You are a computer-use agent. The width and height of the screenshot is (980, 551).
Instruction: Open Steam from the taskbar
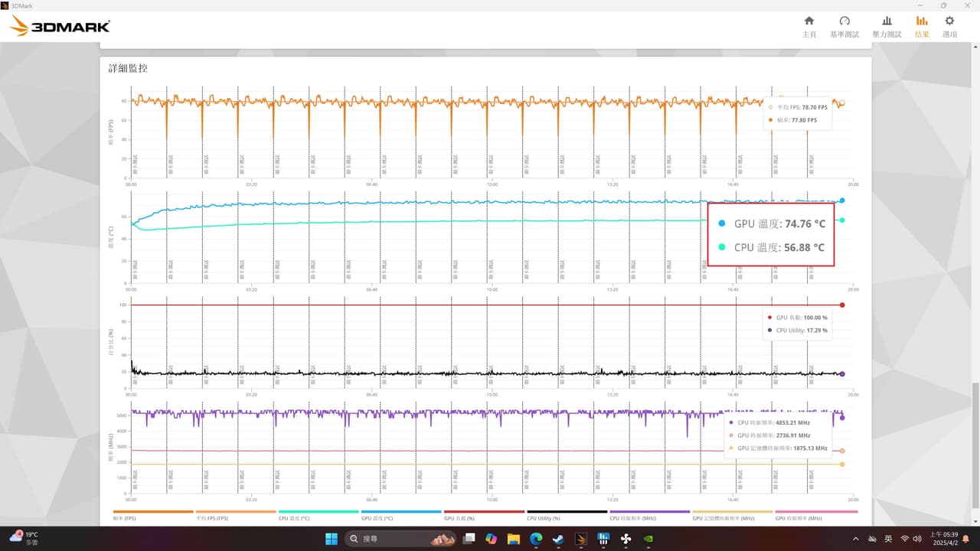(x=558, y=539)
